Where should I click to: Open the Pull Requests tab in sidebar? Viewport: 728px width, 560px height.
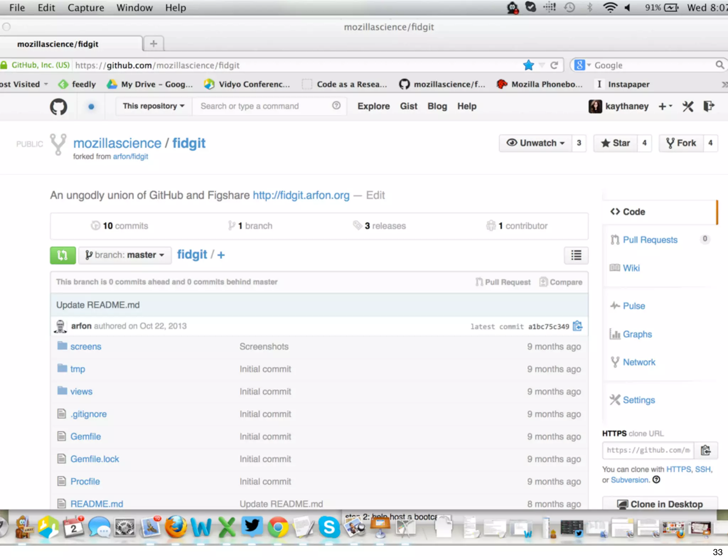(x=650, y=240)
